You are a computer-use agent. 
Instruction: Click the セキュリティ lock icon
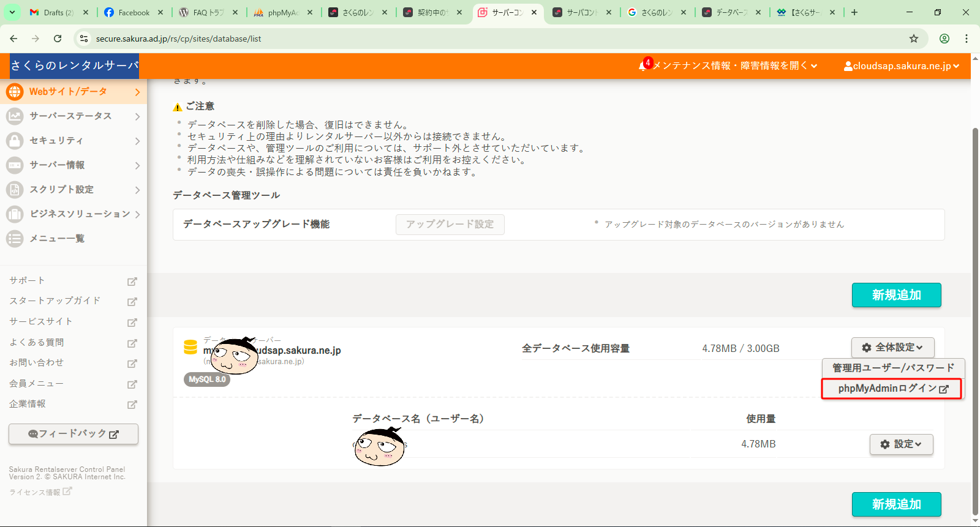[15, 141]
